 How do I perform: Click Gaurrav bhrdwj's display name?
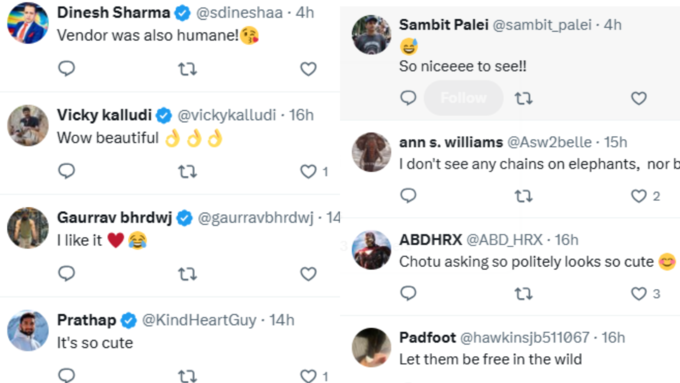(114, 217)
